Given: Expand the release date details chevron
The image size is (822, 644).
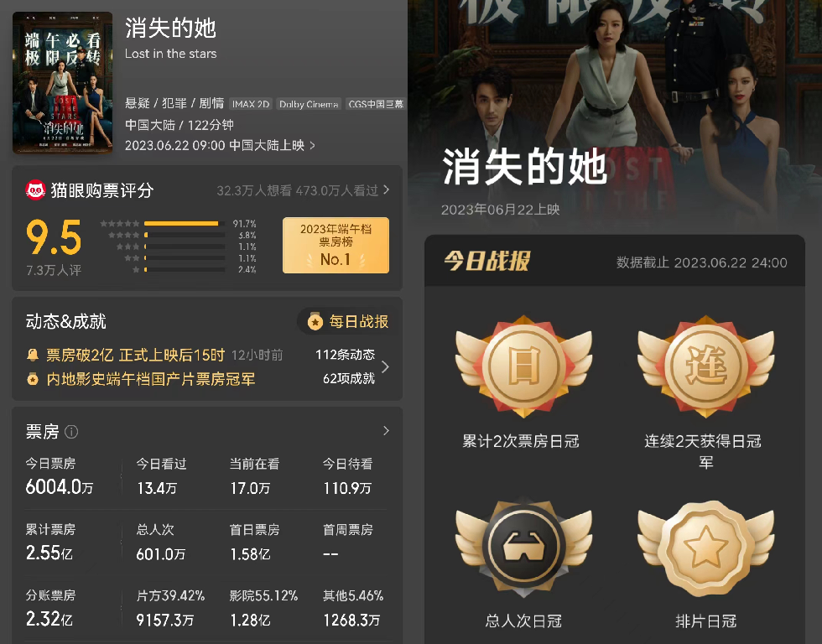Looking at the screenshot, I should [312, 145].
